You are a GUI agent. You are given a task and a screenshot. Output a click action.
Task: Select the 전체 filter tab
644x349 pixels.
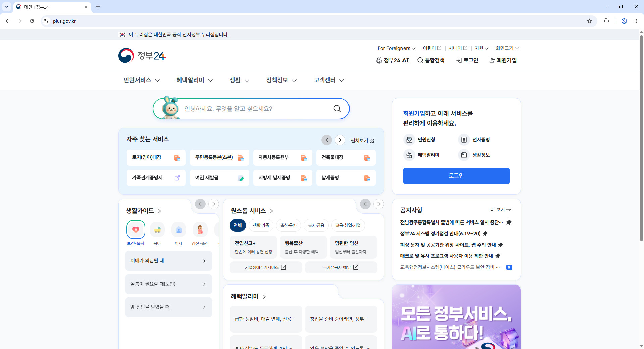click(238, 226)
